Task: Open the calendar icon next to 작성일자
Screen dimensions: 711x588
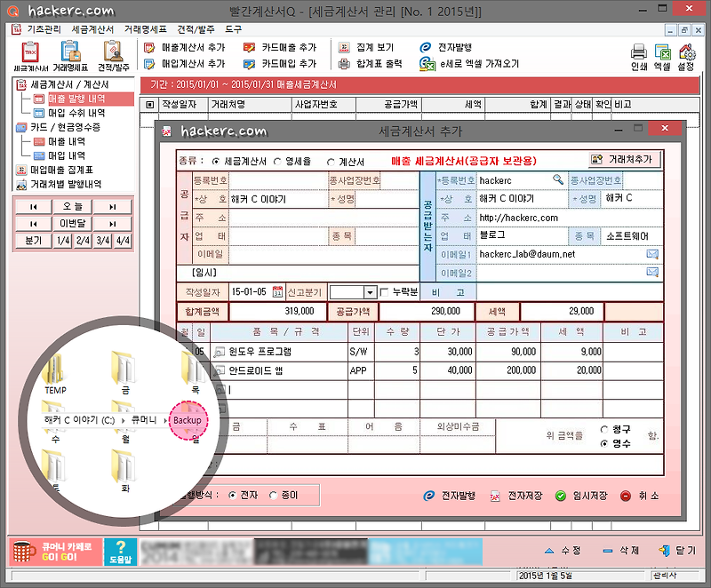Action: click(x=277, y=291)
